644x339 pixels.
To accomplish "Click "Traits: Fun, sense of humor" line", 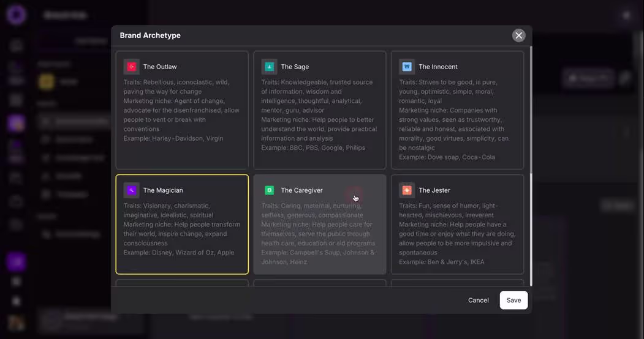I will point(449,206).
